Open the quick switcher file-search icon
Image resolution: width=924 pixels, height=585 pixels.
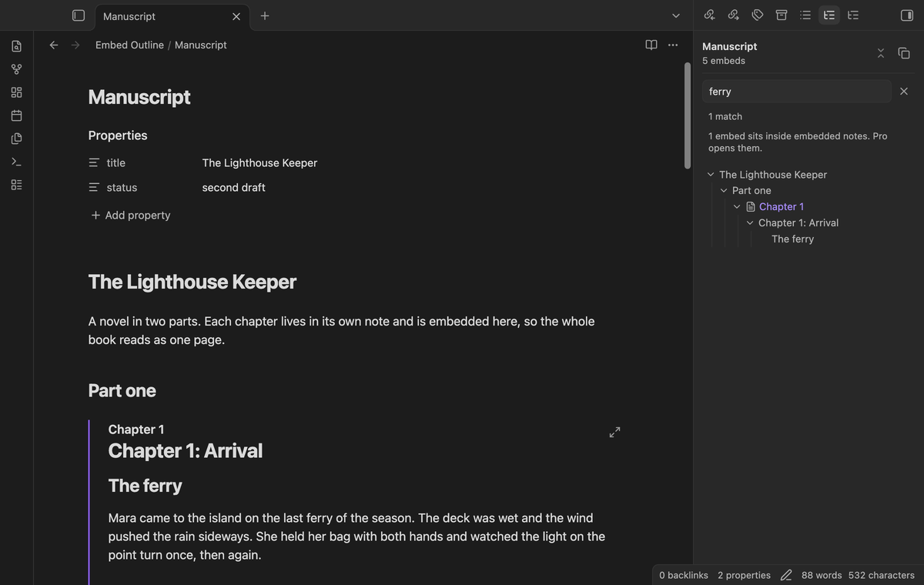pos(16,46)
